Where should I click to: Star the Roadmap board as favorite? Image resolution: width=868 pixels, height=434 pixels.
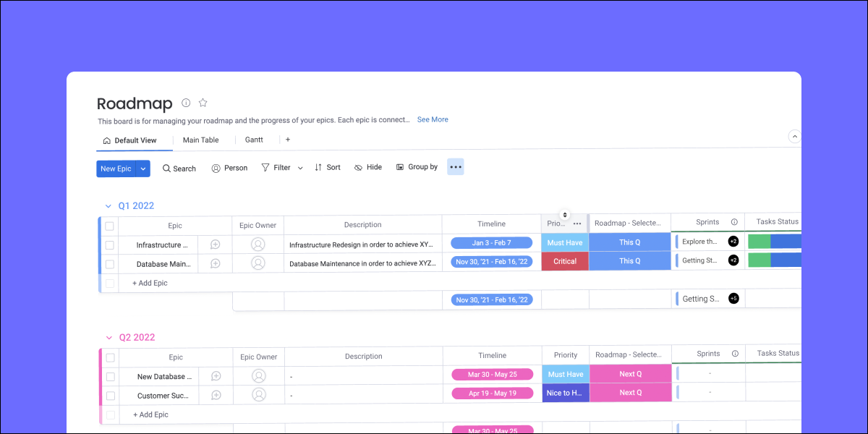point(203,103)
